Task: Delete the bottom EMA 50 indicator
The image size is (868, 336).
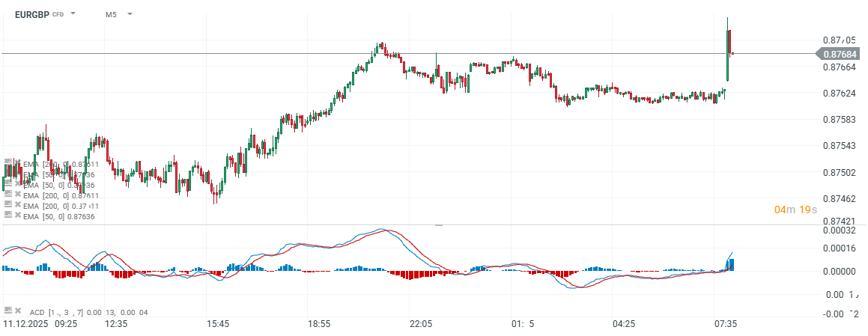Action: (17, 215)
